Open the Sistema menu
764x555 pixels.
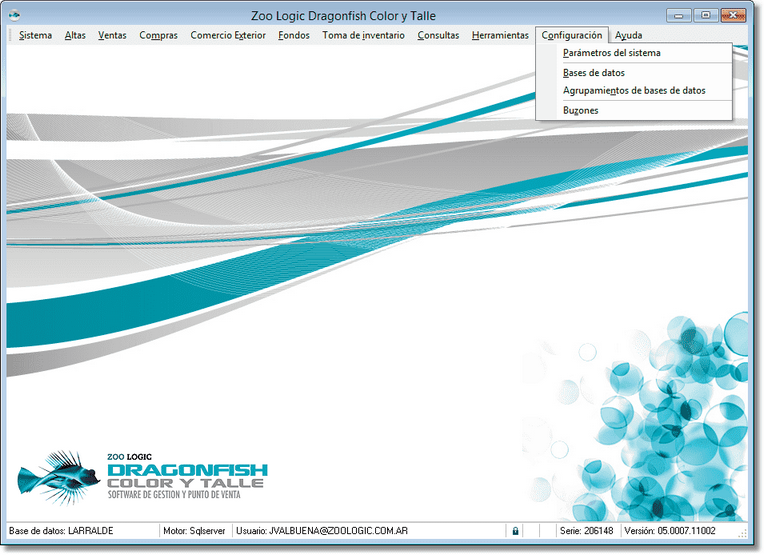tap(35, 35)
